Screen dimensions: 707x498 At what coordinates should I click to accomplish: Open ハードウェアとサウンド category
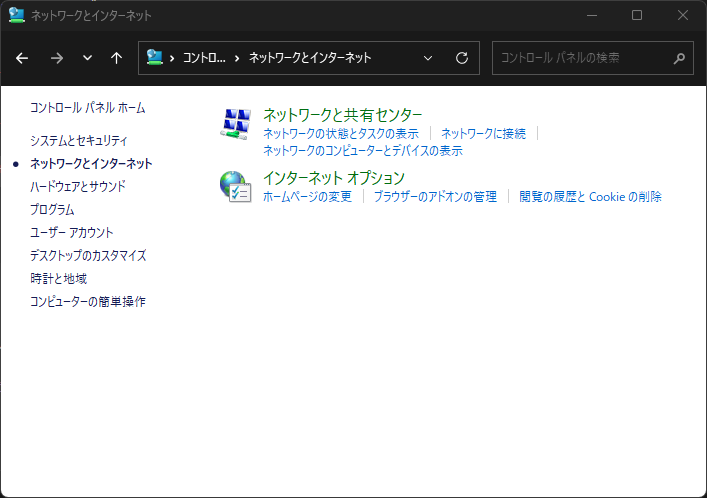[78, 186]
